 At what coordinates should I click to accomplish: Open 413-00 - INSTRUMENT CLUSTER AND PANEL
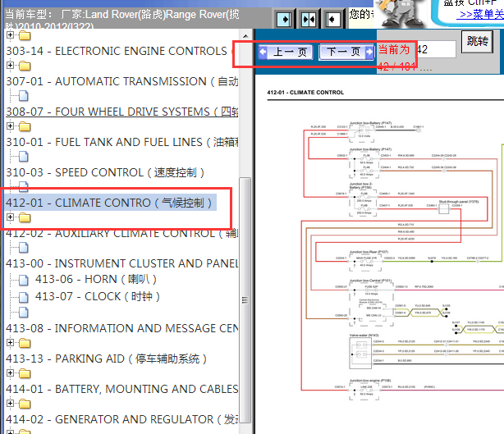click(x=121, y=263)
